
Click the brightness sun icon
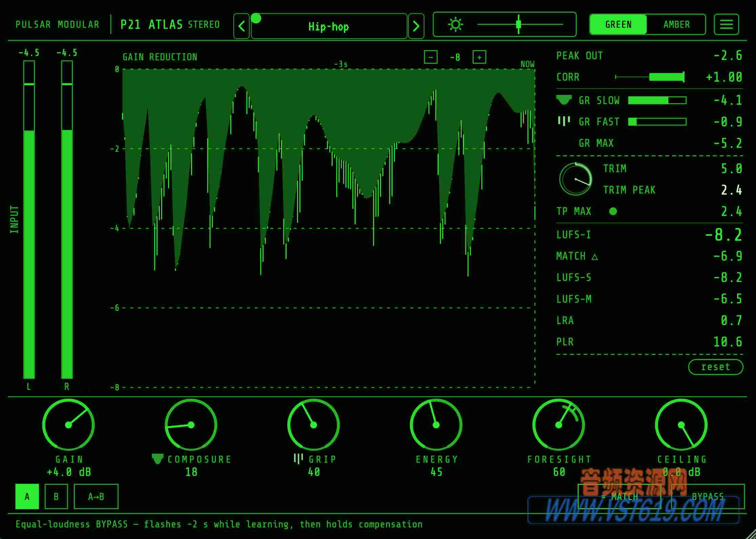[455, 24]
